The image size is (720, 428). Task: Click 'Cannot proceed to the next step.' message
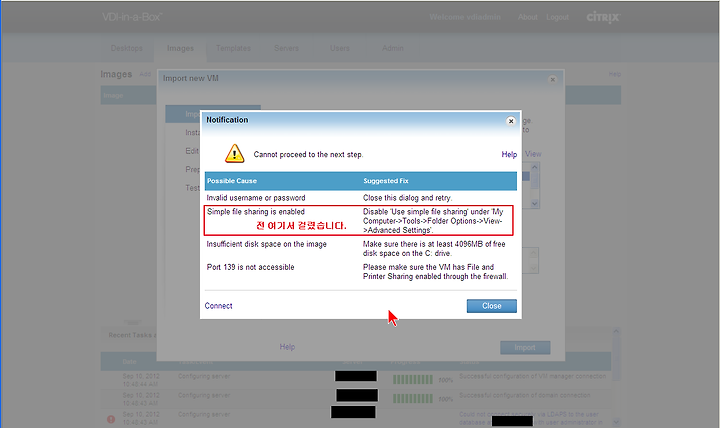tap(308, 154)
